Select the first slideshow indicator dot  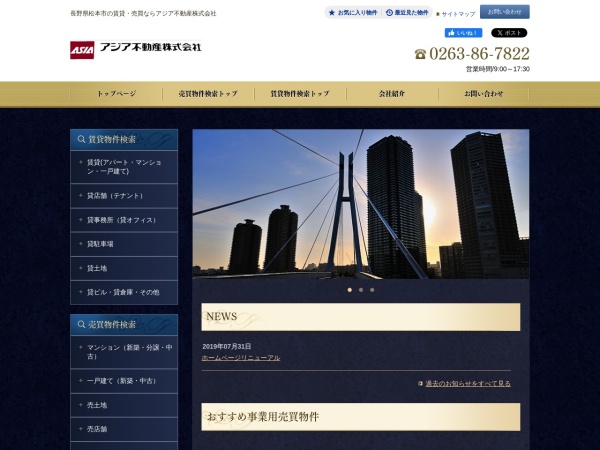tap(349, 290)
